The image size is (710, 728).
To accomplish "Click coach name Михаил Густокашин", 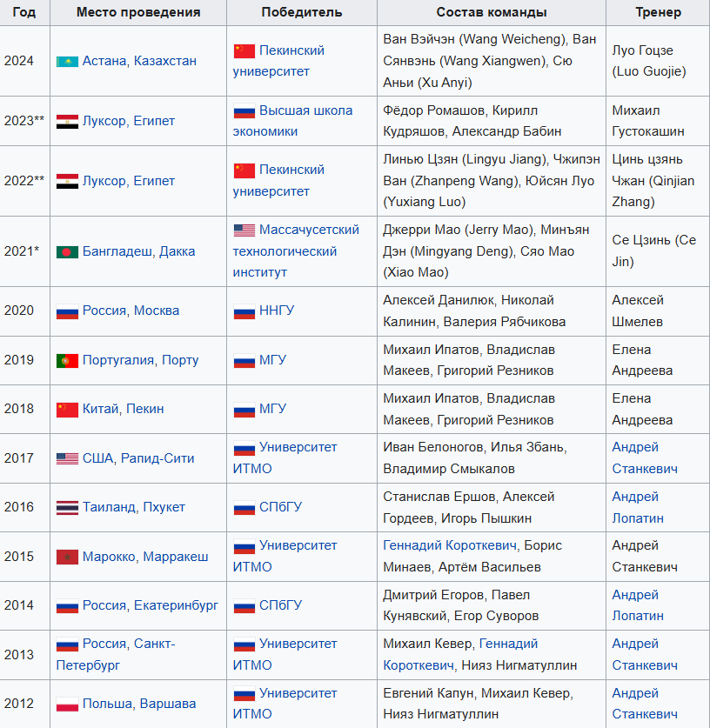I will (647, 121).
